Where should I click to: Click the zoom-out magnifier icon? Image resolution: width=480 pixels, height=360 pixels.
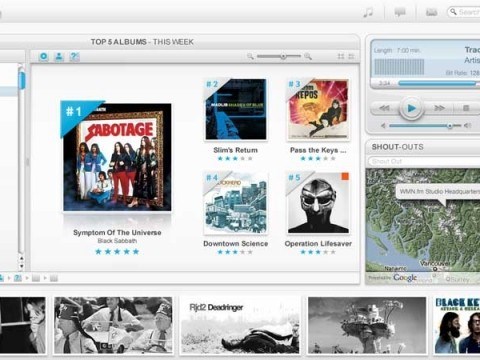point(250,56)
